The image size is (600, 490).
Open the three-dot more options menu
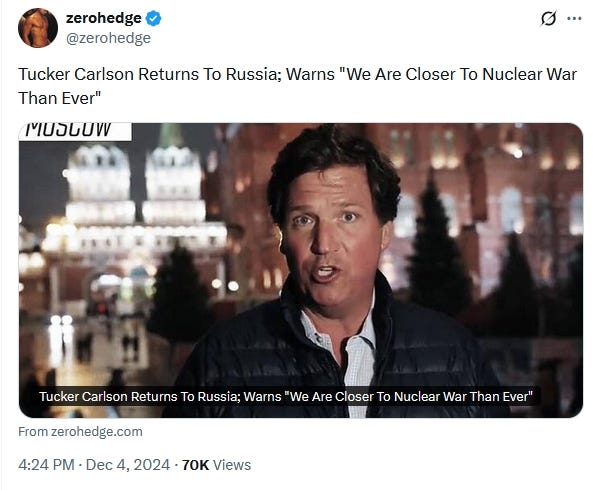pyautogui.click(x=574, y=18)
